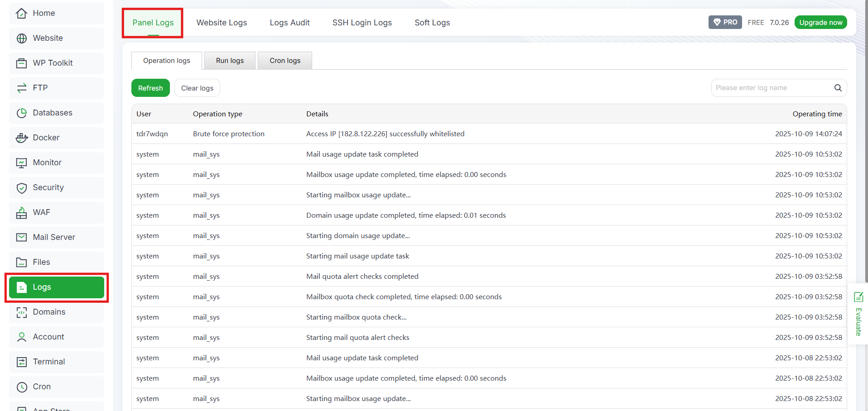
Task: Click the 7.0.26 version number
Action: click(779, 23)
